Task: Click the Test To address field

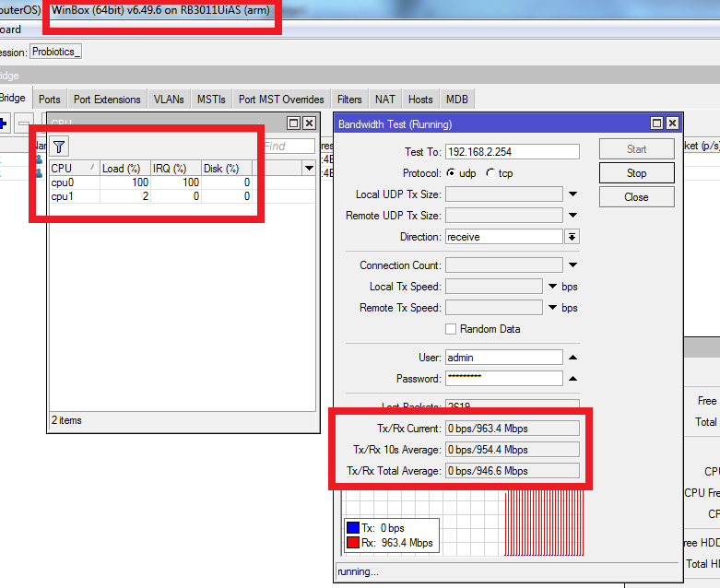Action: 512,151
